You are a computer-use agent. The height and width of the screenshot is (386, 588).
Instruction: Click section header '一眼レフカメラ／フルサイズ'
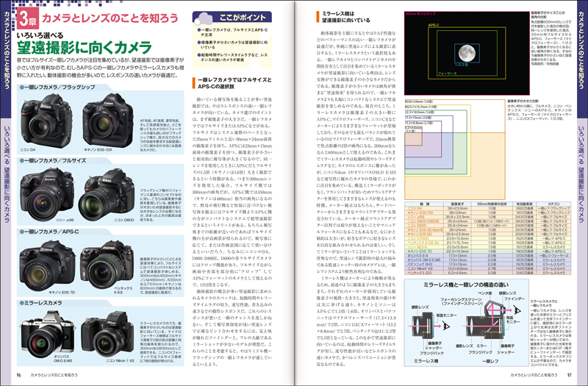54,160
